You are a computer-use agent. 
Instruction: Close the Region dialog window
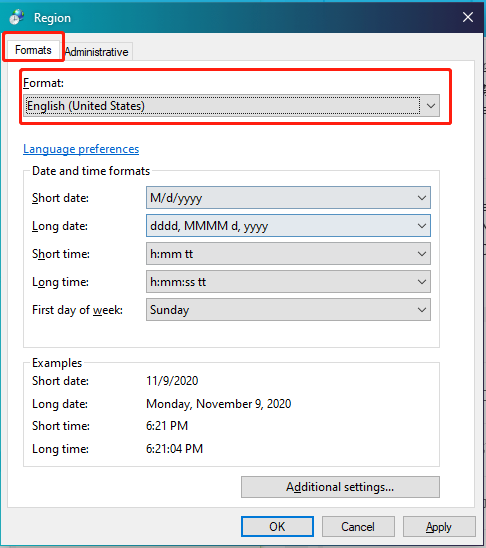pos(467,17)
